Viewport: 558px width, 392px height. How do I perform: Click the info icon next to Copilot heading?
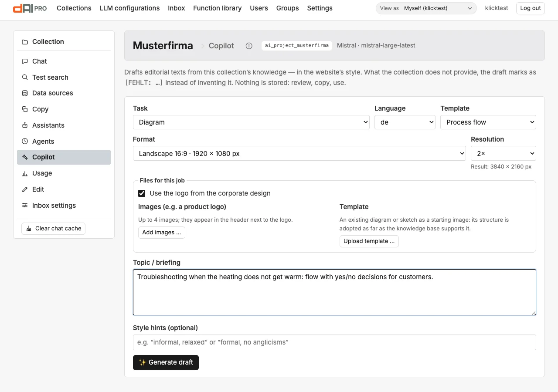[249, 46]
